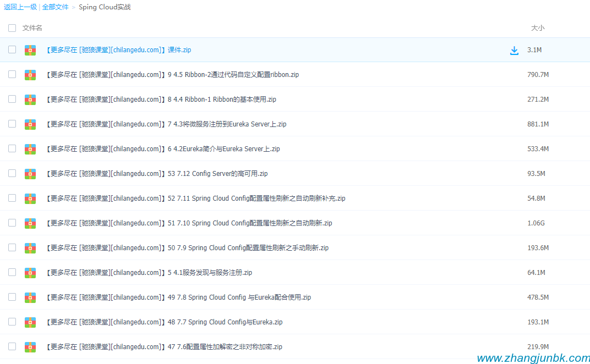Screen dimensions: 590x364
Task: Click the 193.1M size value
Action: pyautogui.click(x=538, y=322)
